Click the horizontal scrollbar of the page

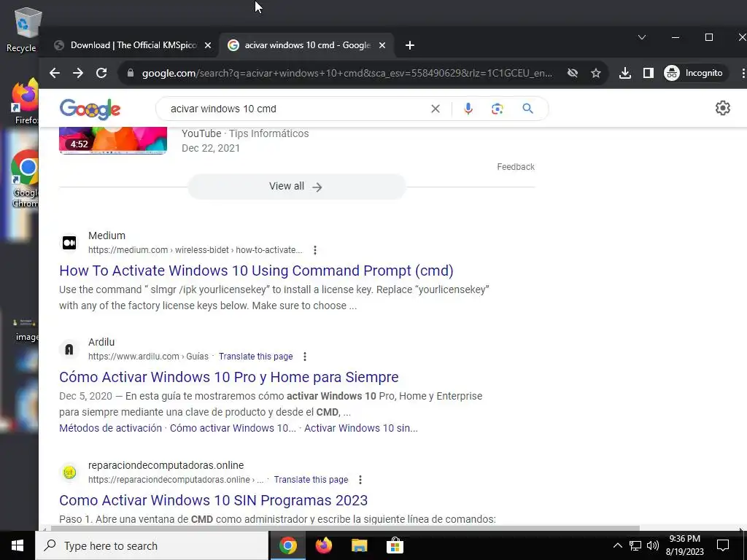(345, 528)
